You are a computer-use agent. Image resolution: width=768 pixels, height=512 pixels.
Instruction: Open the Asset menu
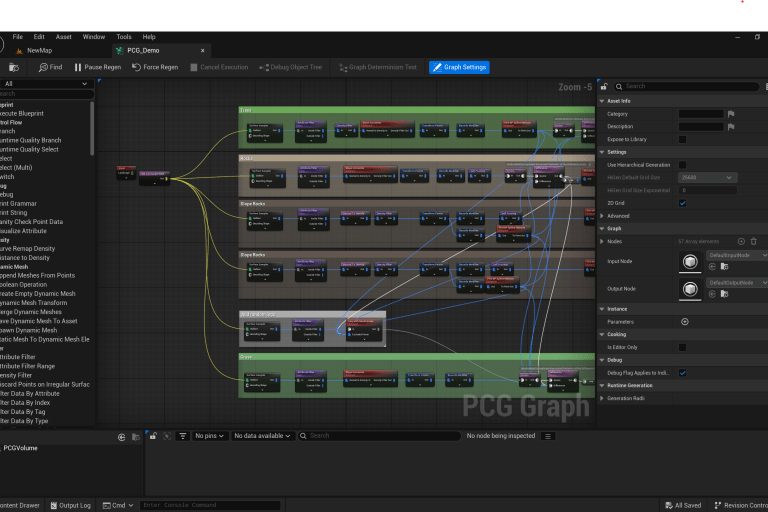coord(64,37)
